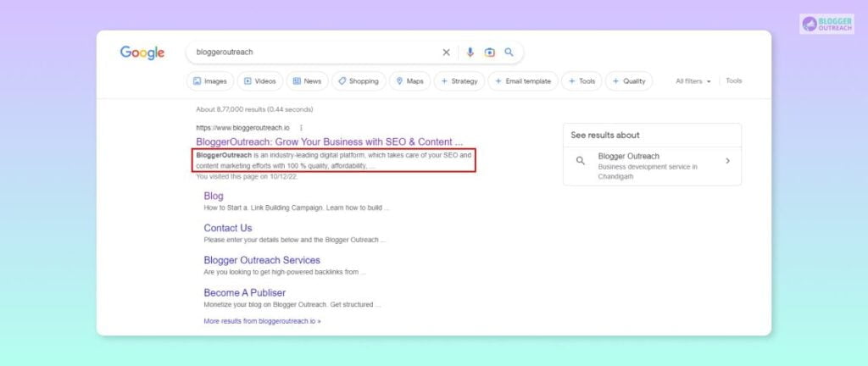Clear the search box with X icon
Viewport: 868px width, 366px height.
click(x=446, y=52)
